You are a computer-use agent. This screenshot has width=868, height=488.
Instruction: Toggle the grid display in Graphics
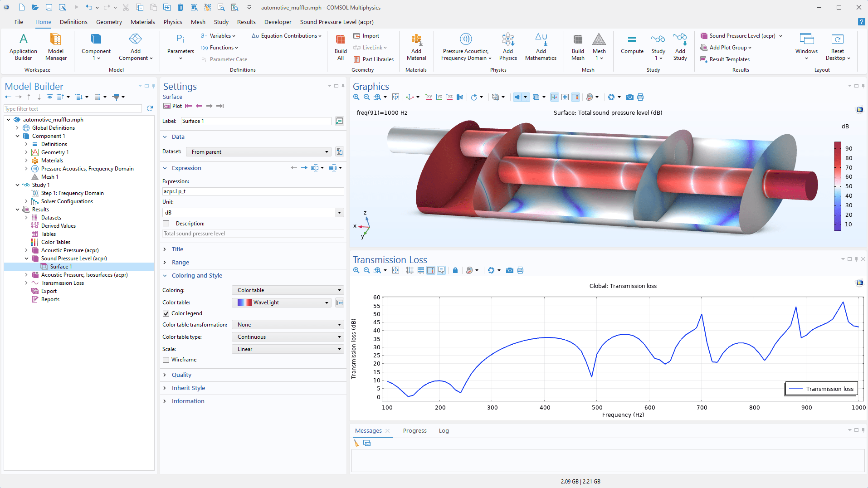point(565,97)
